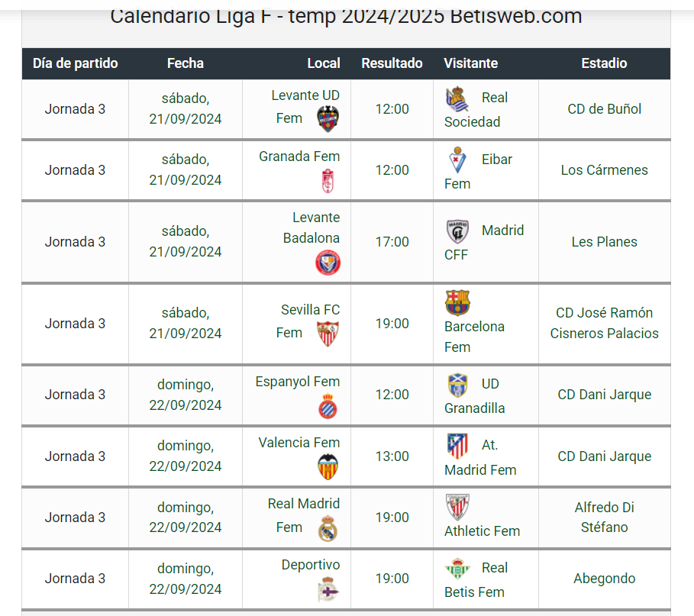This screenshot has height=616, width=694.
Task: Click the Levante UD Fem crest icon
Action: [328, 118]
